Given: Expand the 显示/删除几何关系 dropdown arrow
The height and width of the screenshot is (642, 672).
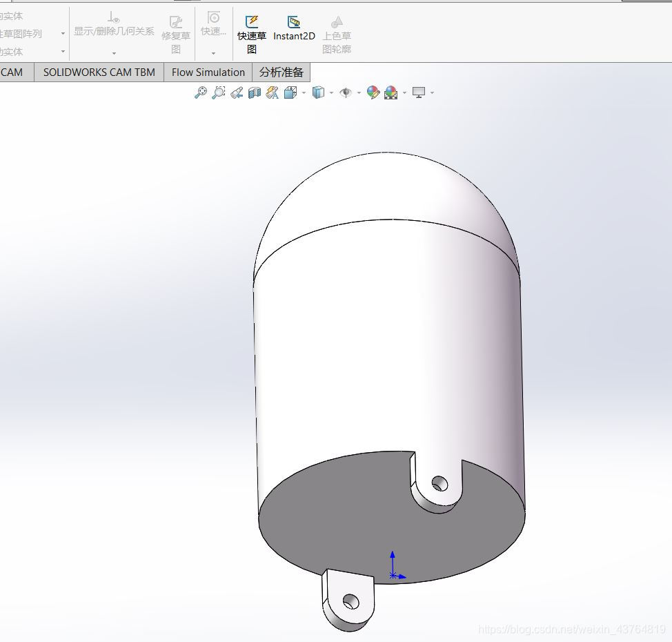Looking at the screenshot, I should coord(114,53).
